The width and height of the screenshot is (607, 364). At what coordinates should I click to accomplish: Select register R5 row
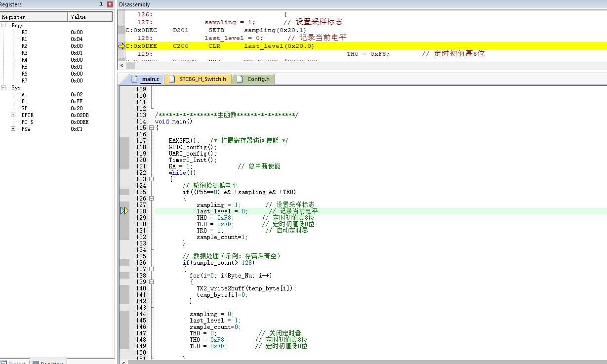tap(56, 67)
